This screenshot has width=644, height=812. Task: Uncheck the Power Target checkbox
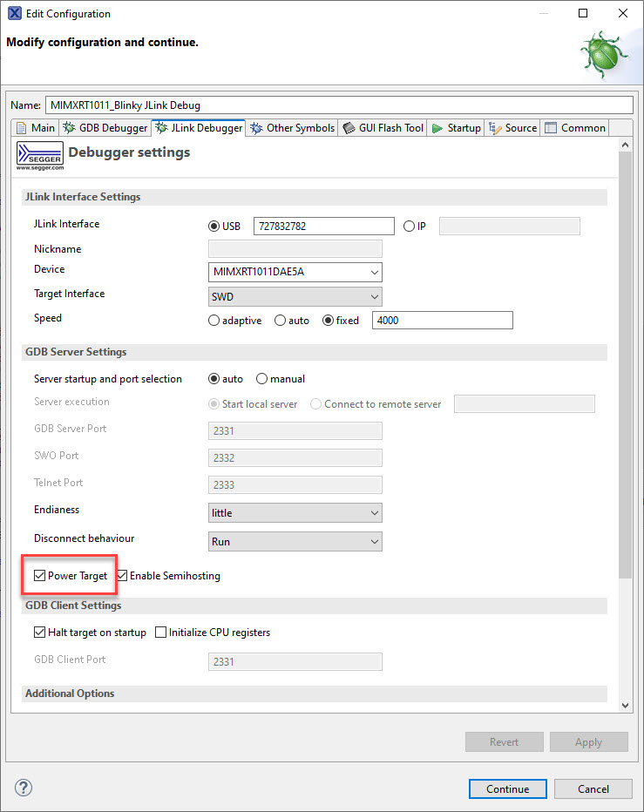pos(40,576)
